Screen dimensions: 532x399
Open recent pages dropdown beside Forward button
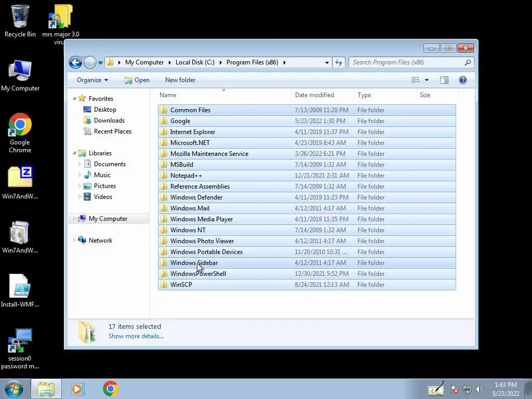click(100, 63)
